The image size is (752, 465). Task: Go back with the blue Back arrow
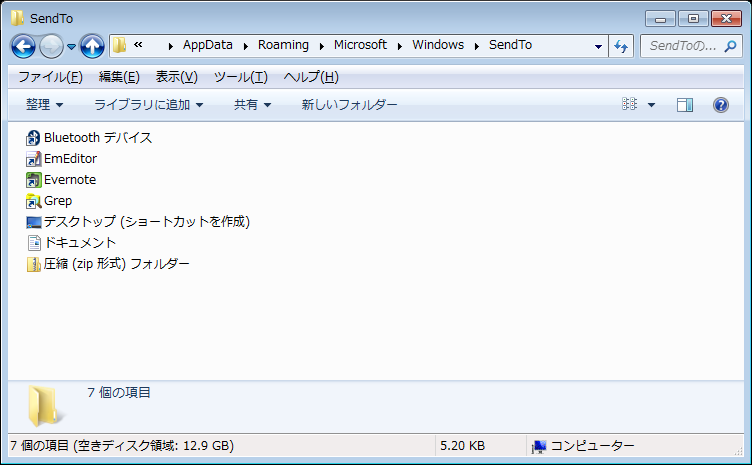coord(23,46)
